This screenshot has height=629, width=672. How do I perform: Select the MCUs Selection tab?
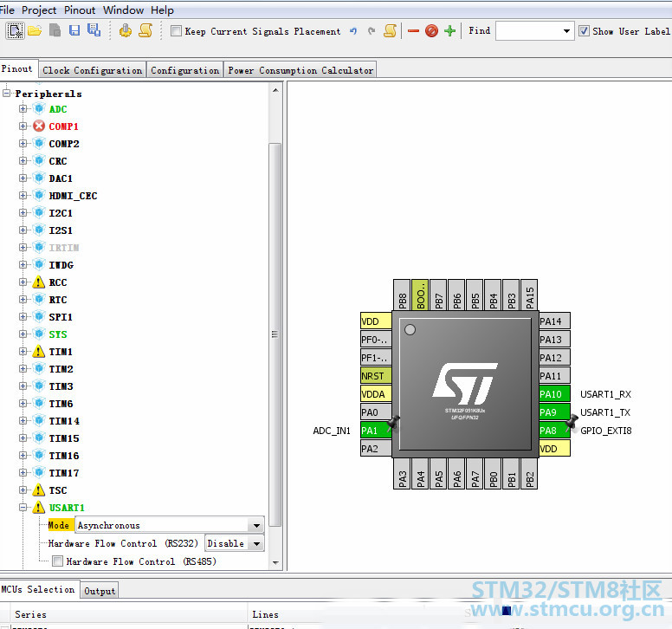[x=39, y=589]
